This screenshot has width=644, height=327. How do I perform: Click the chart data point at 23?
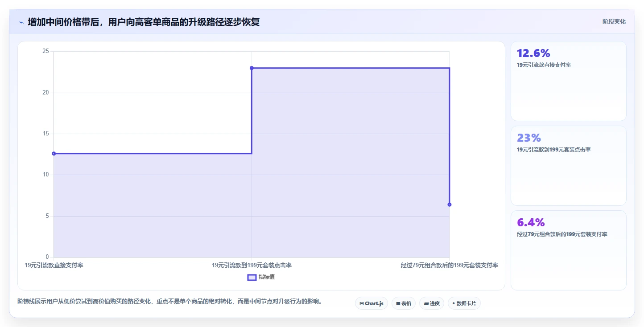point(252,68)
